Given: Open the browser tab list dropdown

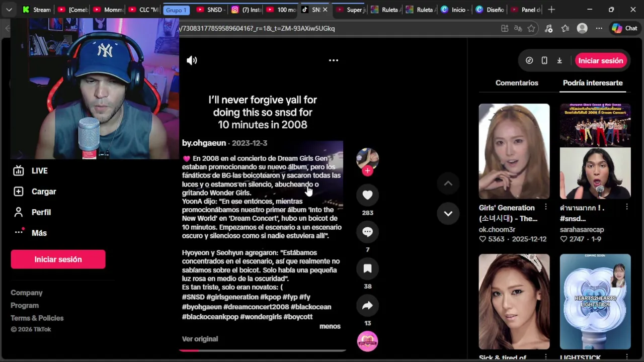Looking at the screenshot, I should pos(9,10).
